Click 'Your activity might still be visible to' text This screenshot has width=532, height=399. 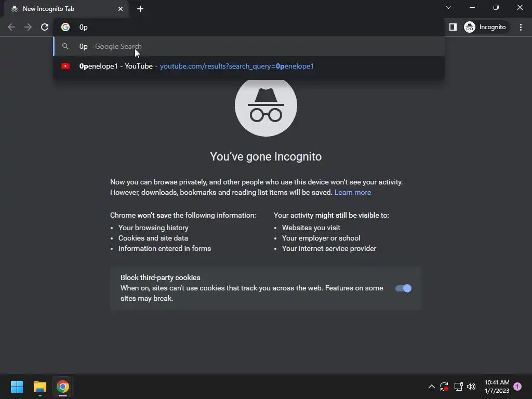331,216
